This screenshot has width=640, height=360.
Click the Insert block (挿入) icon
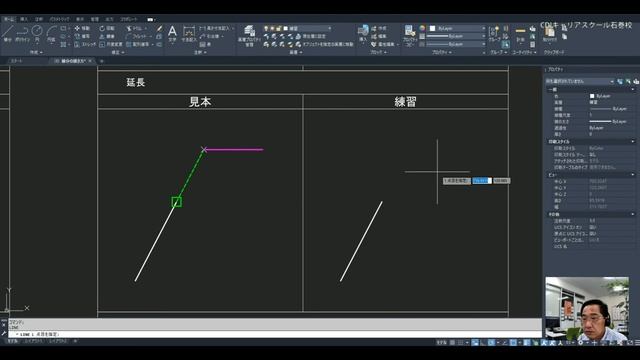click(363, 33)
